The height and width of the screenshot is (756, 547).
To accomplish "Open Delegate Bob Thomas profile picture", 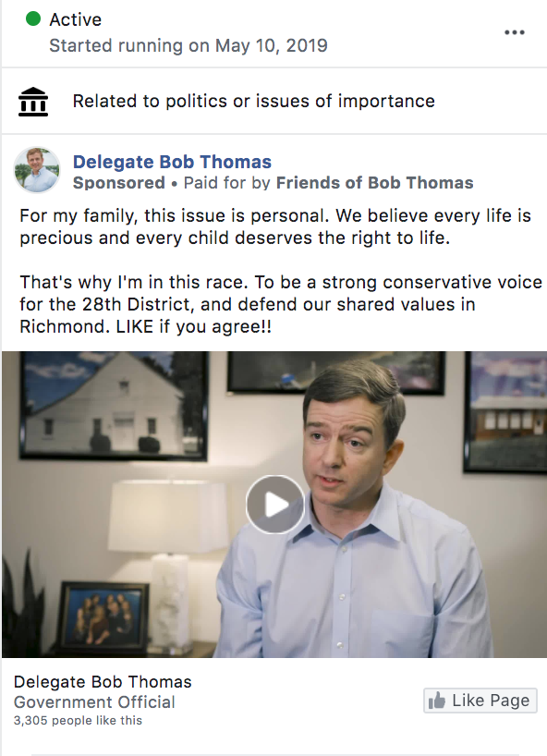I will tap(37, 170).
